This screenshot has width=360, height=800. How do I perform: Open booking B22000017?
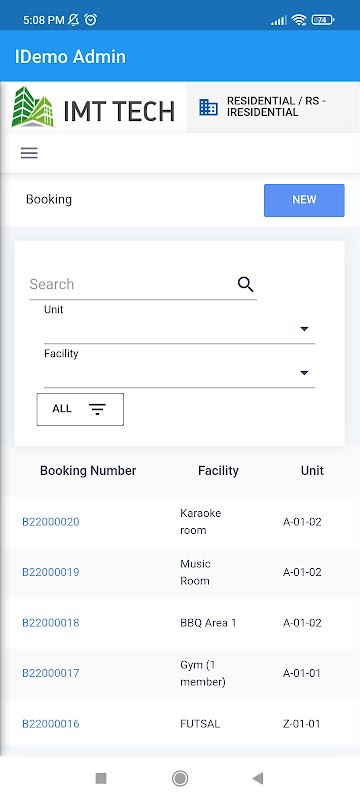pos(50,673)
